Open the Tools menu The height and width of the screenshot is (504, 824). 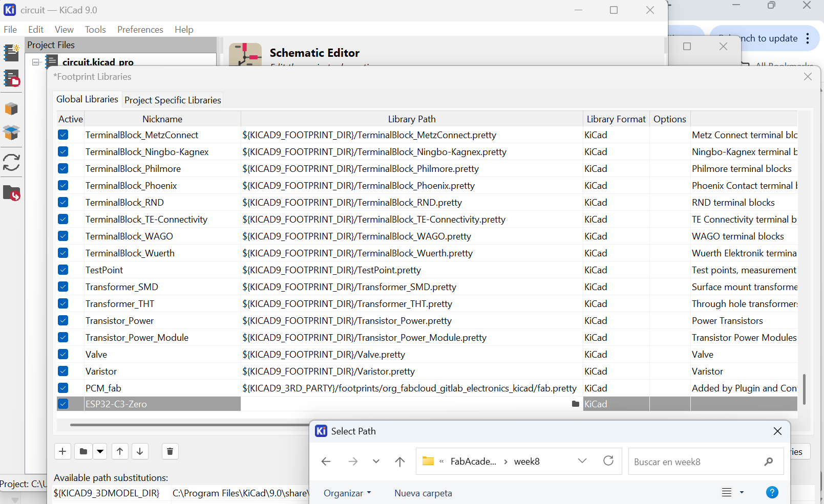pos(95,30)
